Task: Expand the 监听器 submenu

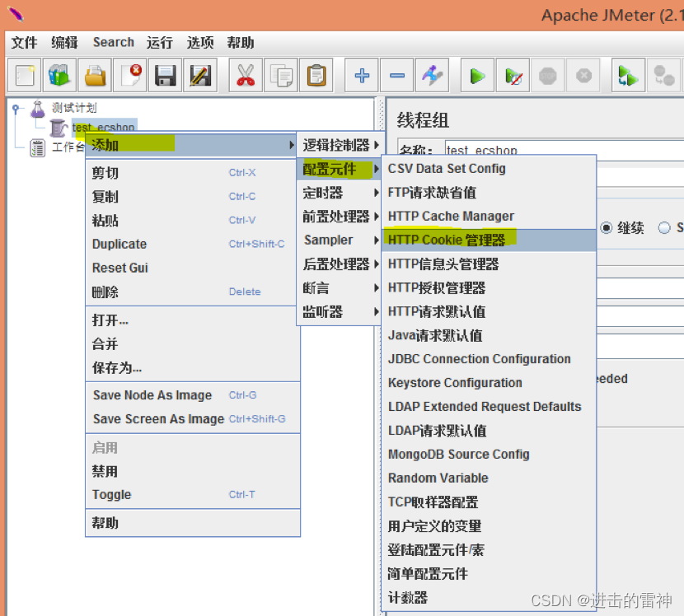Action: pyautogui.click(x=340, y=311)
